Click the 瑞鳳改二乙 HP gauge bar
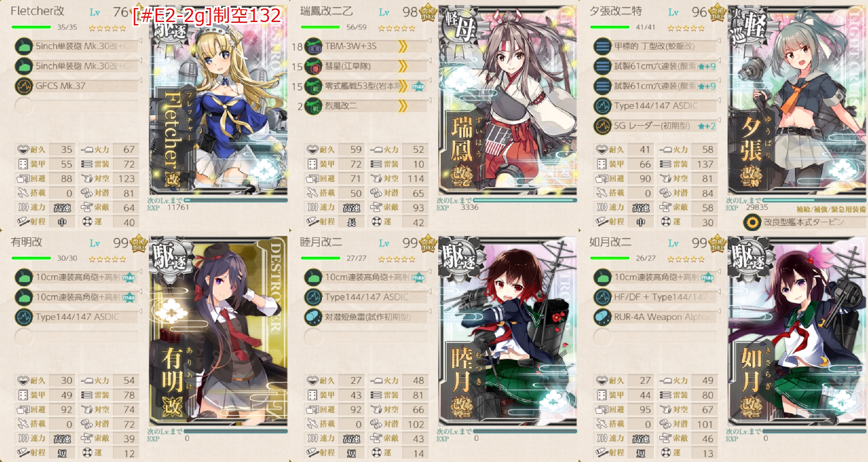 pos(320,27)
